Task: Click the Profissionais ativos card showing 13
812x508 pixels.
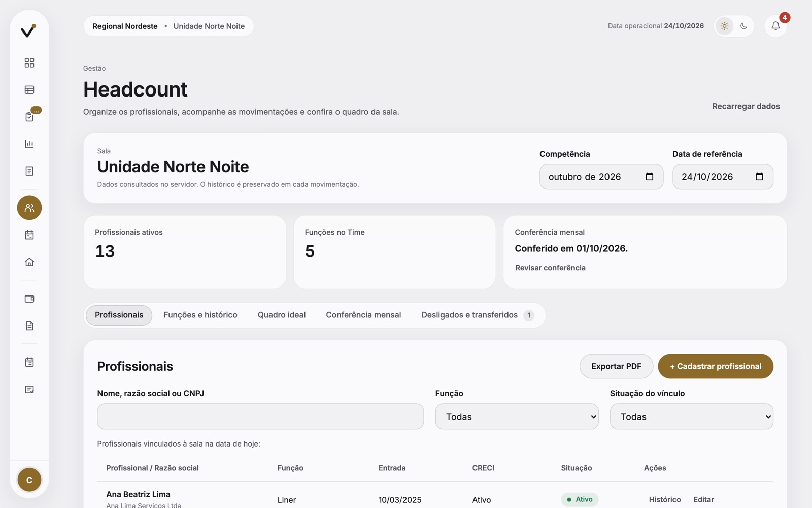Action: 185,252
